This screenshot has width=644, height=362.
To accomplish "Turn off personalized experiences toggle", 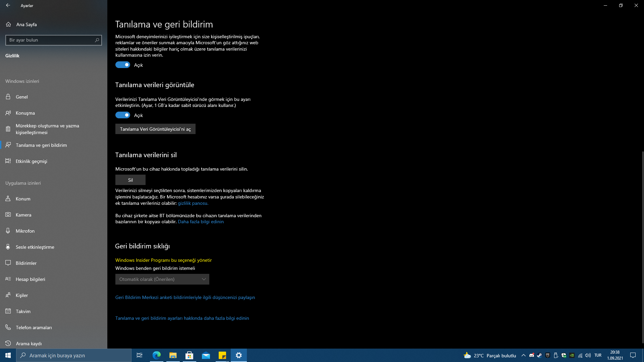I will 123,65.
